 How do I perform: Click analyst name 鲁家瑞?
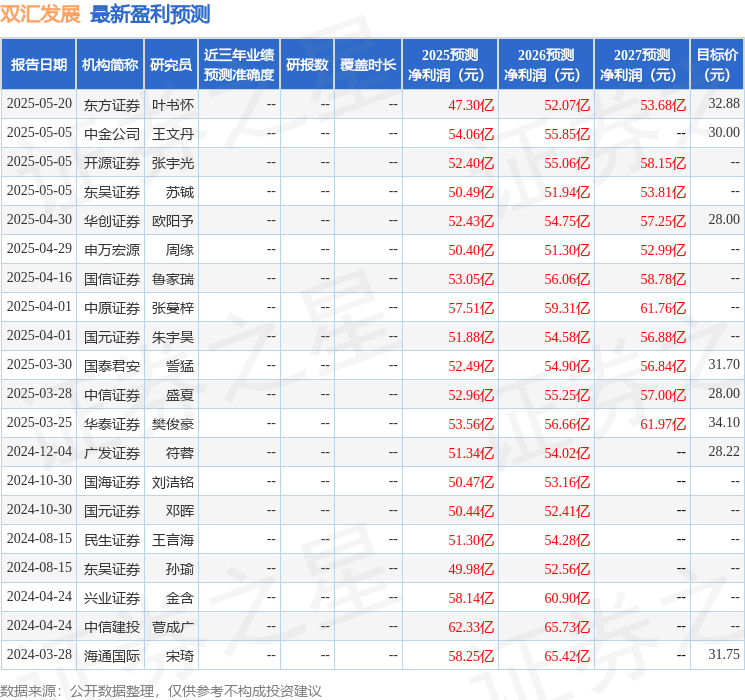[x=172, y=279]
